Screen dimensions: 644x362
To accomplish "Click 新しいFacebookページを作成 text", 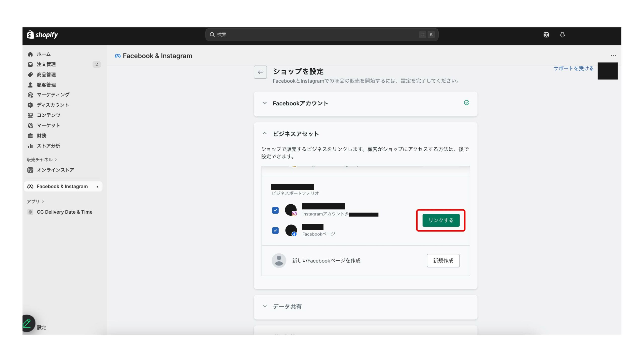I will tap(326, 260).
